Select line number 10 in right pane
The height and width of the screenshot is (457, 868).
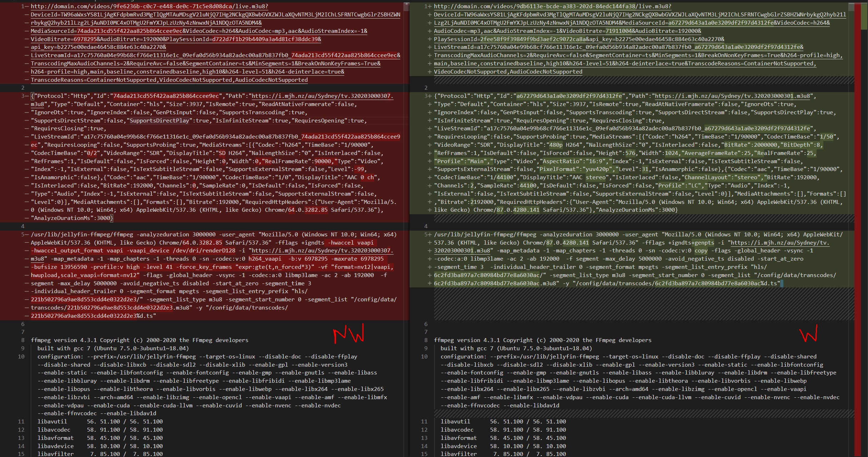pyautogui.click(x=424, y=357)
